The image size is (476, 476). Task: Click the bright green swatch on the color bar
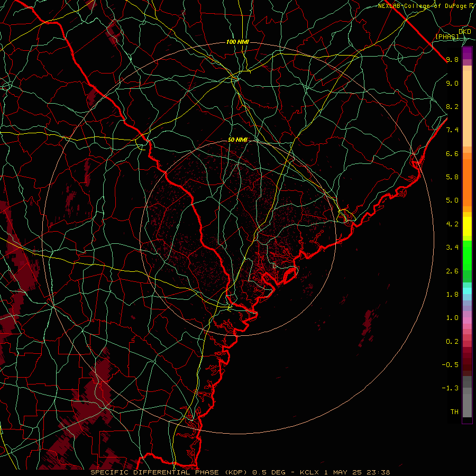point(467,255)
